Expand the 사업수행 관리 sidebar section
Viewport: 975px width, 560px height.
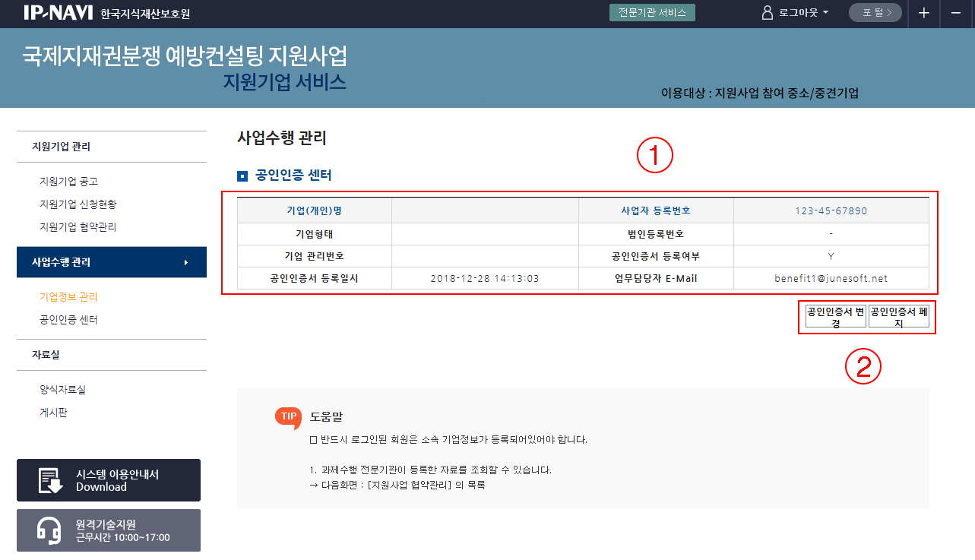[x=111, y=262]
